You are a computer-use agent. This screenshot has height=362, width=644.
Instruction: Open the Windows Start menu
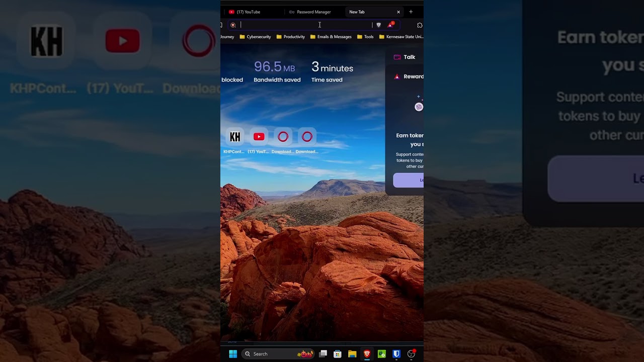coord(233,354)
